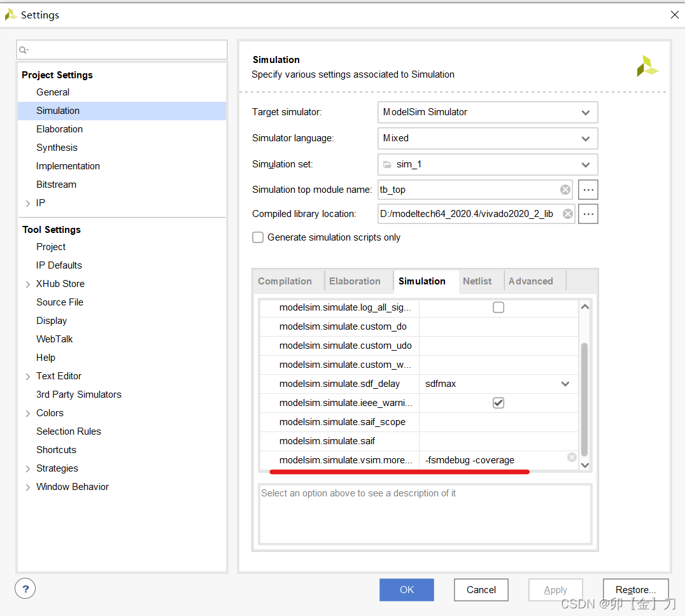
Task: Uncheck the modelsim.simulate.ieee_warni checkbox
Action: [x=498, y=402]
